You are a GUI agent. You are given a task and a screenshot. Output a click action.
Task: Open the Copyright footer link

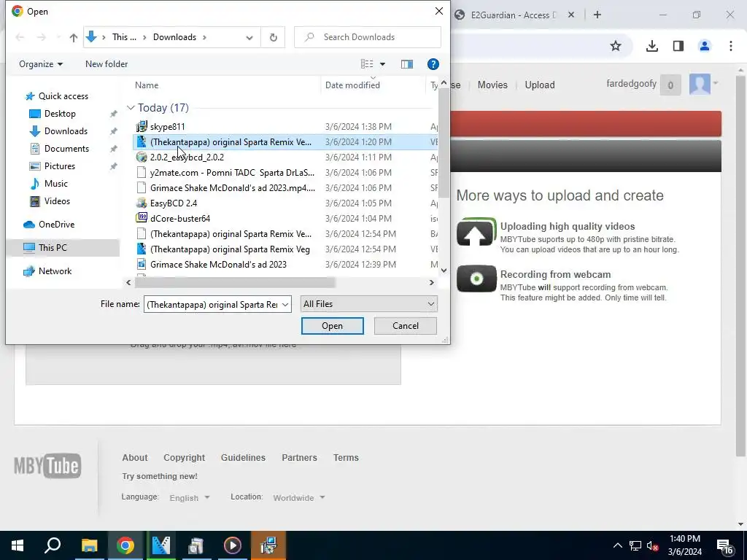pyautogui.click(x=184, y=458)
